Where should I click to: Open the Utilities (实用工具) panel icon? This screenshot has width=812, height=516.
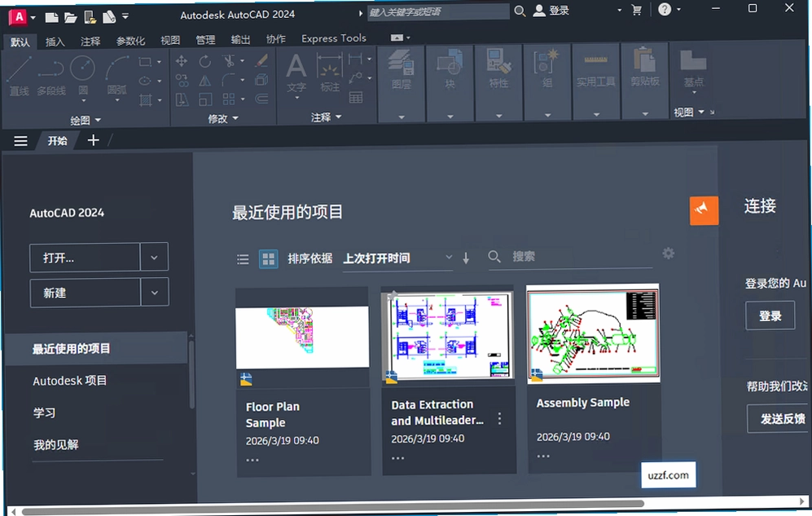point(595,69)
